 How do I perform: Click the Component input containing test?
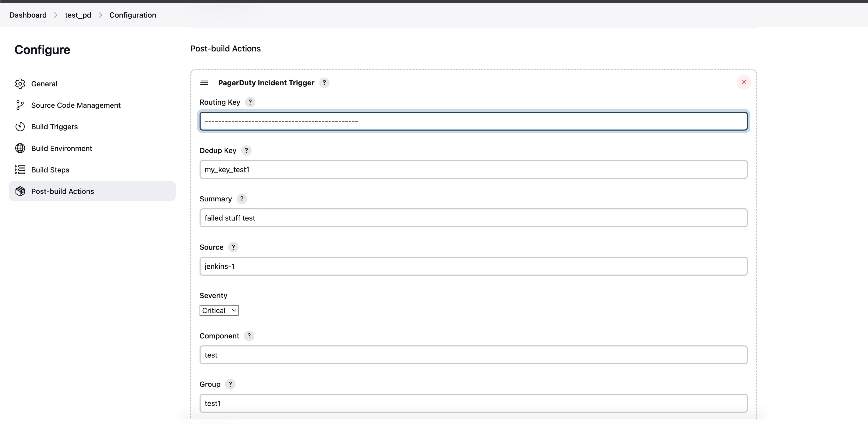(474, 355)
